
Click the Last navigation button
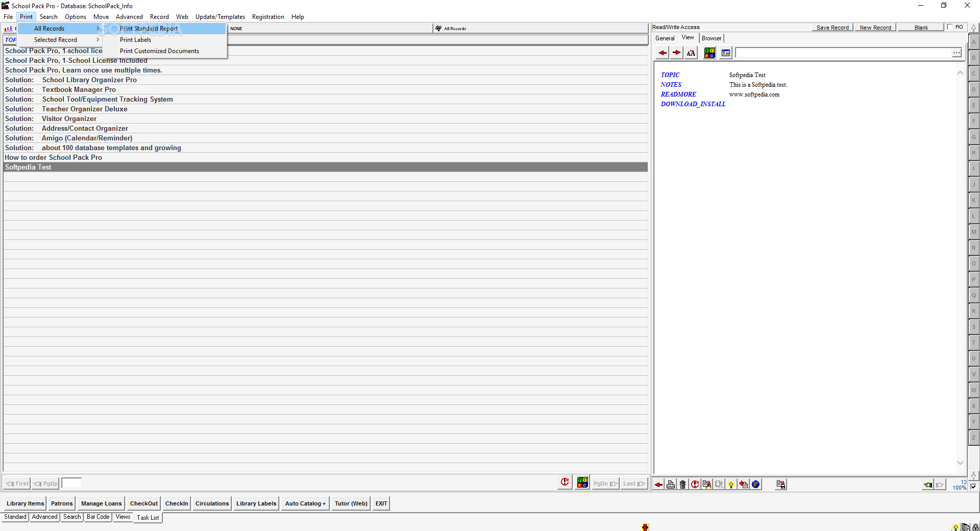pyautogui.click(x=634, y=484)
